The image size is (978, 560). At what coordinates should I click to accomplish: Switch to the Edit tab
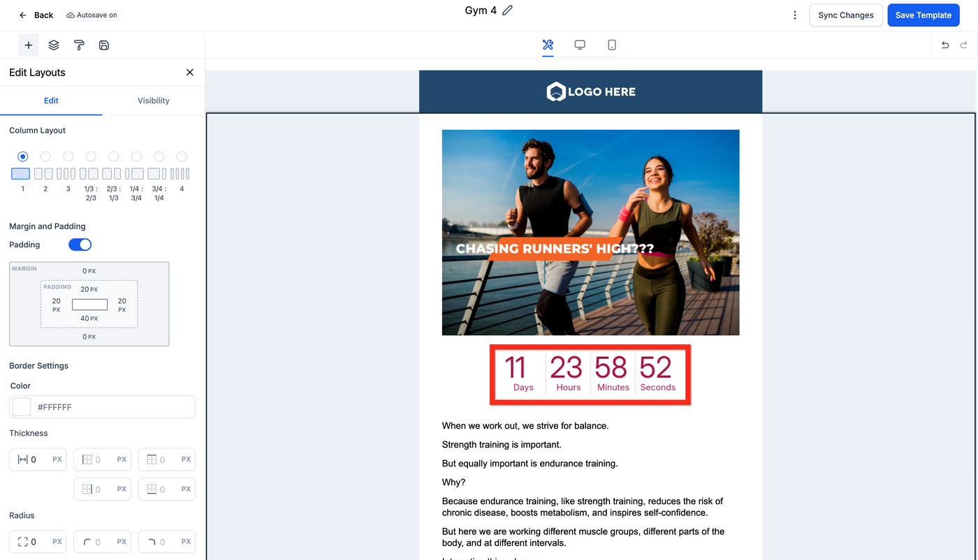pyautogui.click(x=51, y=101)
